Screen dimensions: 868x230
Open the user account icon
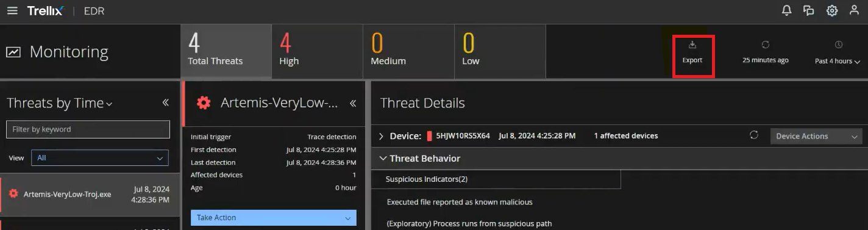854,10
